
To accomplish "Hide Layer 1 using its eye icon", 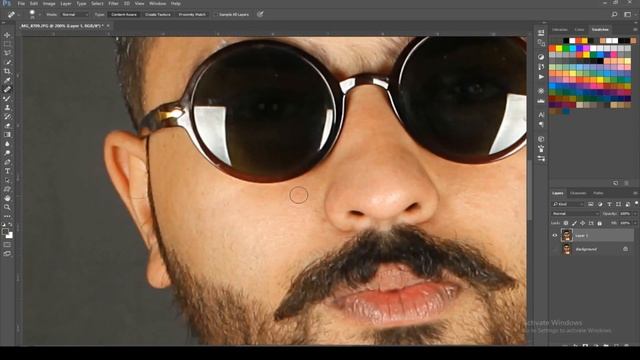I will [555, 236].
